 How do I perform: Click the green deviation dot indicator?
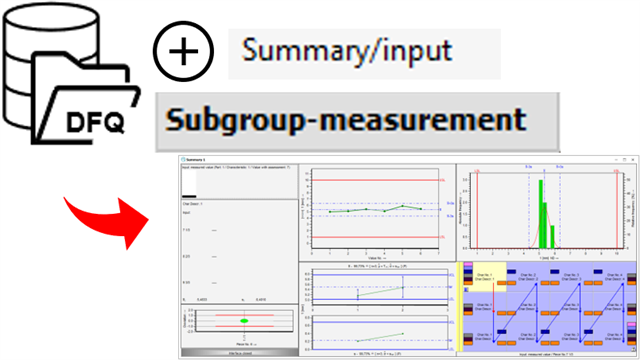(x=244, y=321)
